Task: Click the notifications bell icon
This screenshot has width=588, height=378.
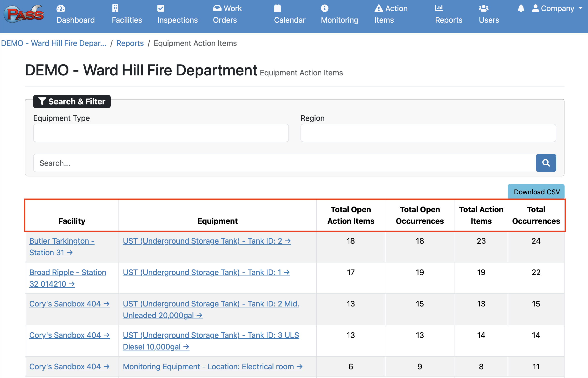Action: tap(521, 9)
